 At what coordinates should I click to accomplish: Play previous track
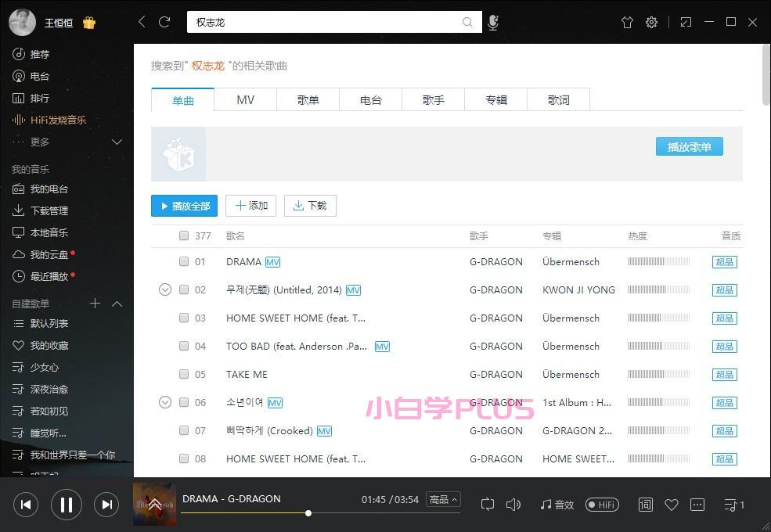(x=26, y=505)
